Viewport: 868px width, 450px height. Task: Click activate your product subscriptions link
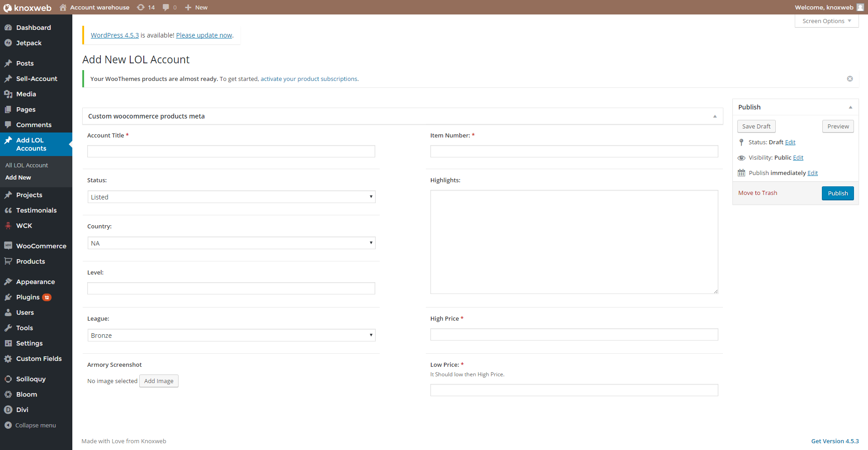click(x=309, y=79)
